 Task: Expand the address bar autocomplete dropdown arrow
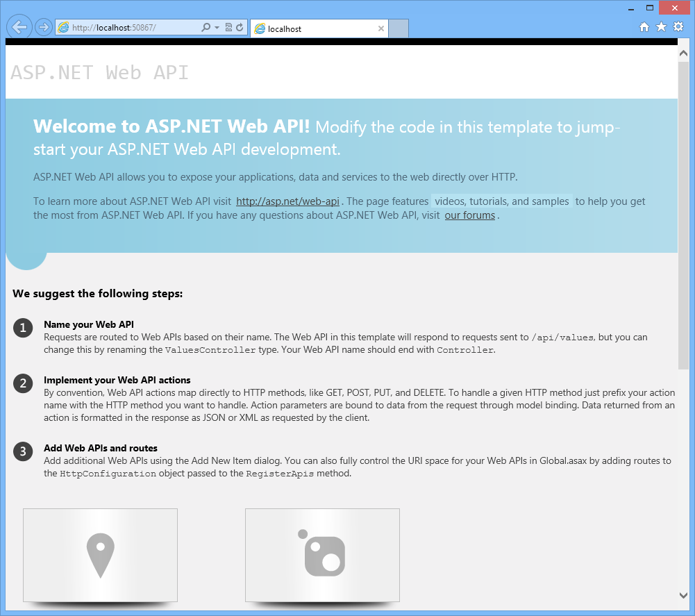[x=217, y=28]
